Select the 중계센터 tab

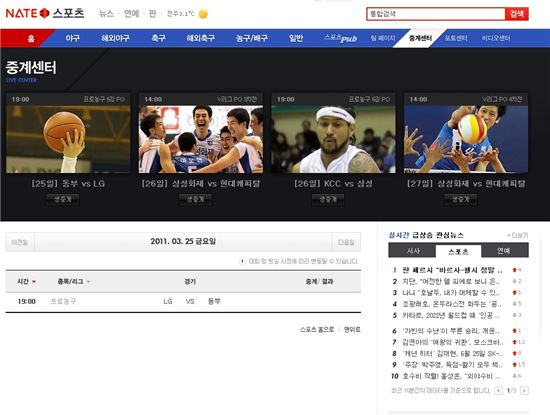pos(420,38)
